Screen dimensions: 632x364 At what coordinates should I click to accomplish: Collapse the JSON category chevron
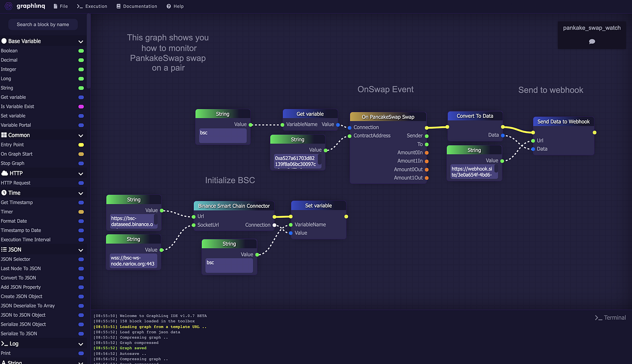(x=81, y=249)
